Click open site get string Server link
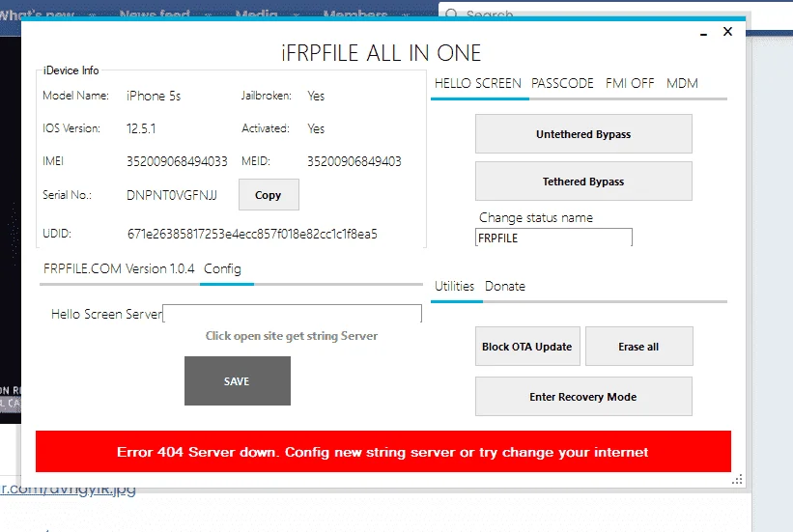793x532 pixels. point(292,336)
